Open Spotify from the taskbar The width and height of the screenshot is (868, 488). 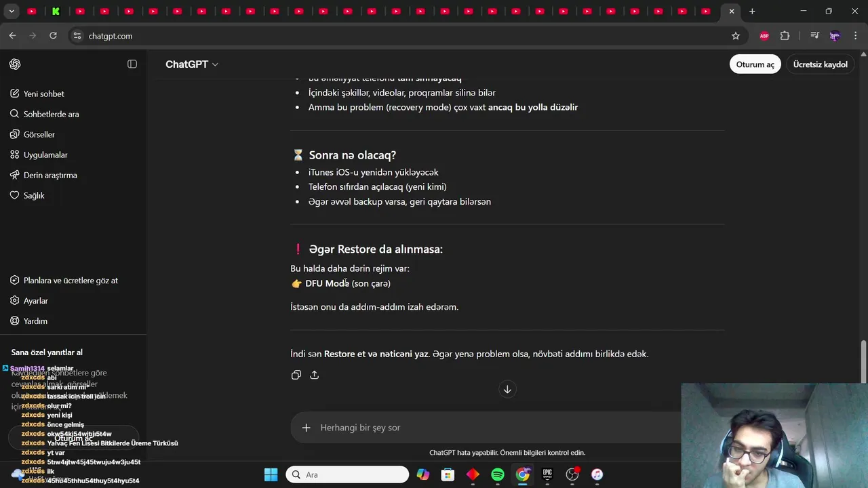498,474
